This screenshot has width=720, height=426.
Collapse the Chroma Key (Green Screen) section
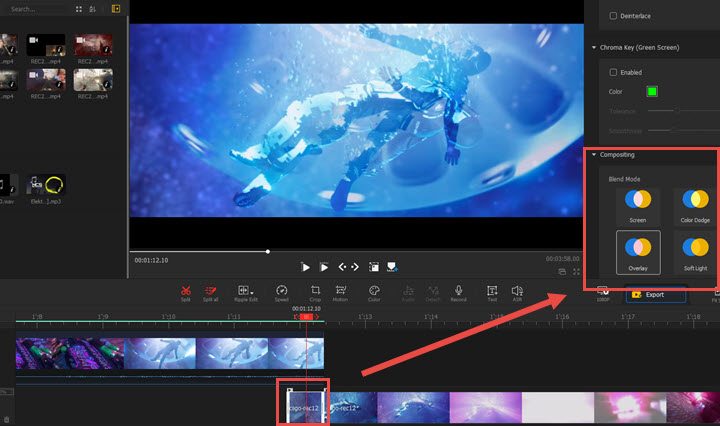coord(594,47)
